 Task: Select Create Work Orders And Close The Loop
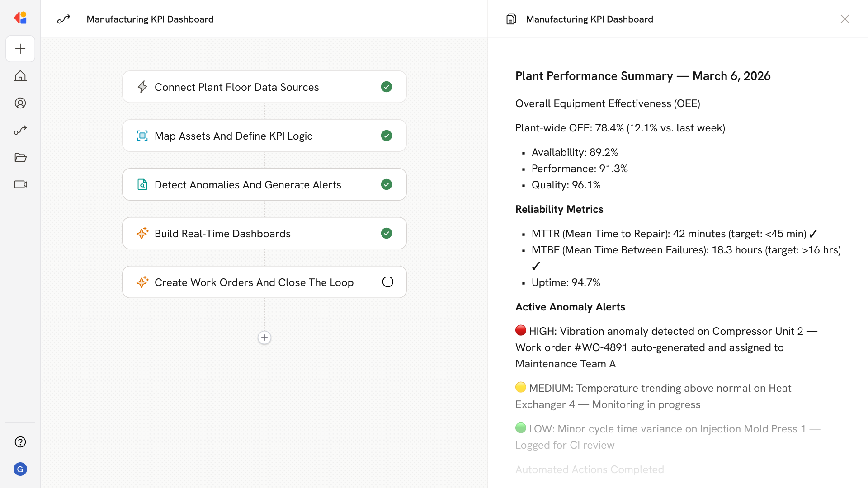click(x=254, y=282)
